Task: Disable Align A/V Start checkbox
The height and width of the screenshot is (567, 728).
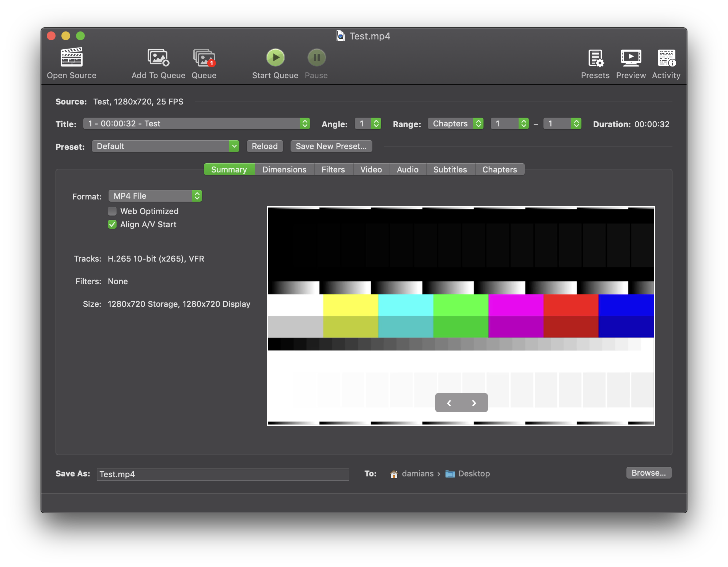Action: tap(112, 224)
